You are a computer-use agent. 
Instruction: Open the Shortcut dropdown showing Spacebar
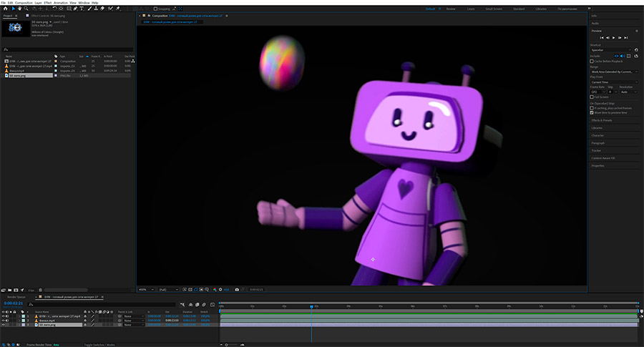click(x=610, y=50)
